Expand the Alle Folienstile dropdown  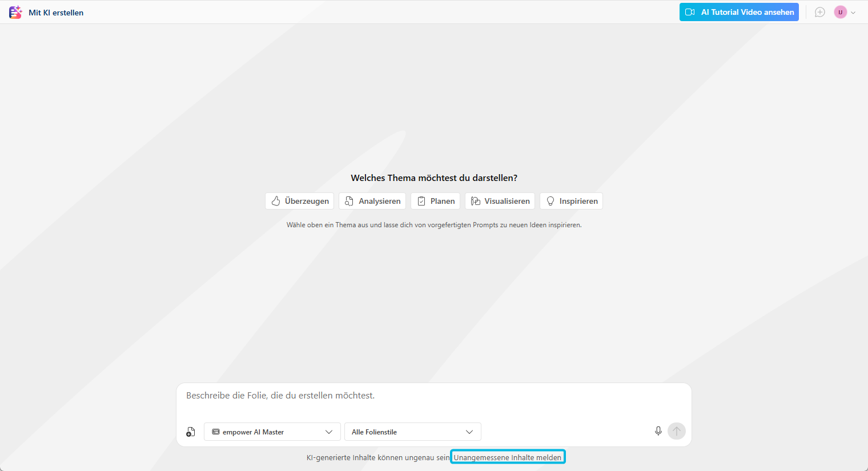click(x=413, y=432)
